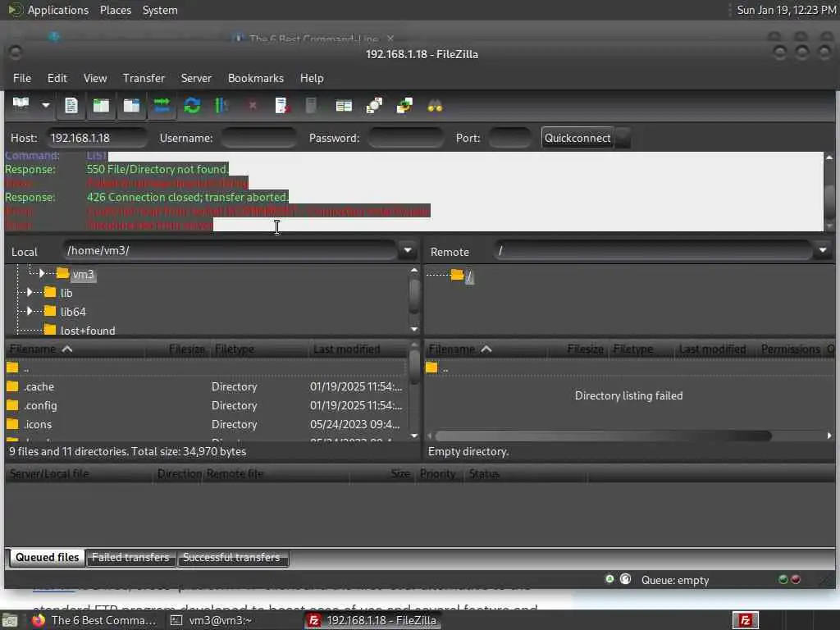
Task: Open Applications menu in top panel
Action: (x=58, y=10)
